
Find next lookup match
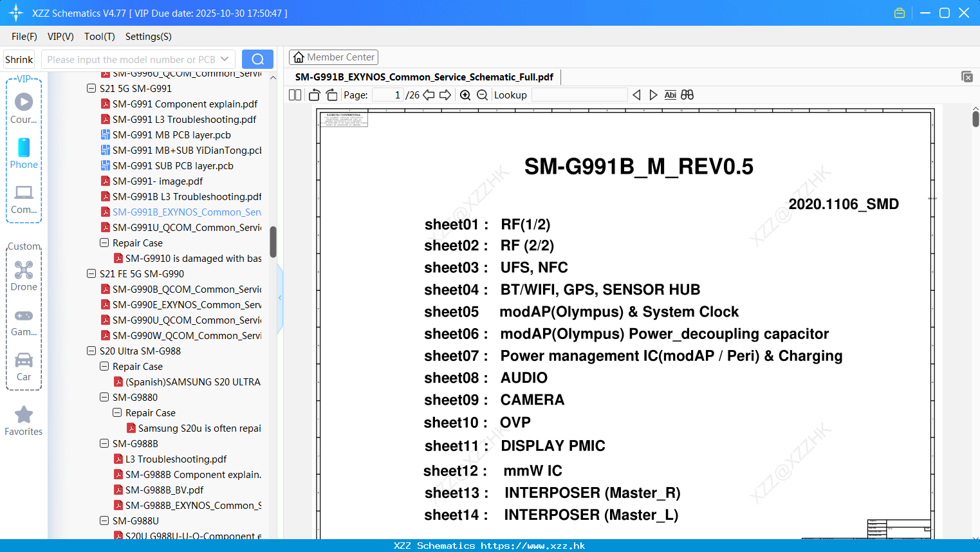[x=653, y=95]
